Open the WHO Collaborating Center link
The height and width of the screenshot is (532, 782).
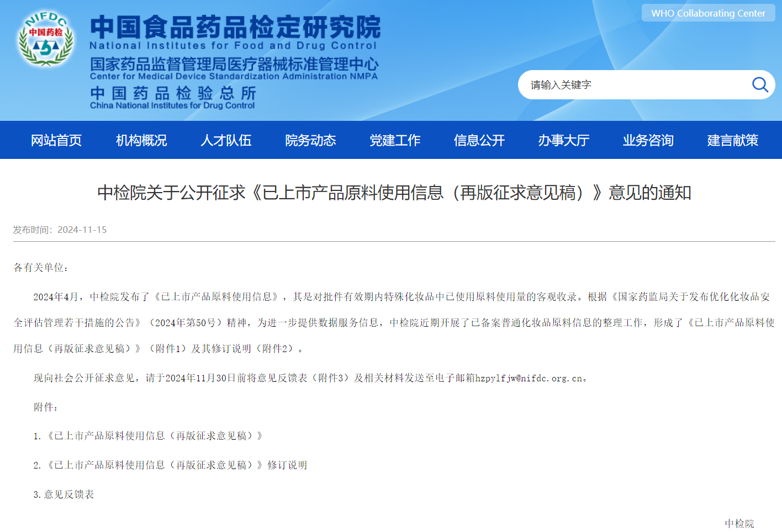pos(708,13)
